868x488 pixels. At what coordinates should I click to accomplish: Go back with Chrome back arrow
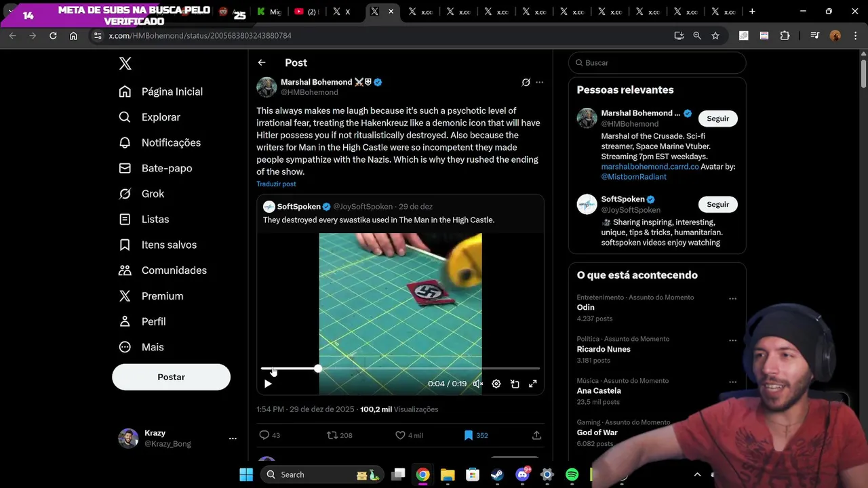click(x=12, y=36)
